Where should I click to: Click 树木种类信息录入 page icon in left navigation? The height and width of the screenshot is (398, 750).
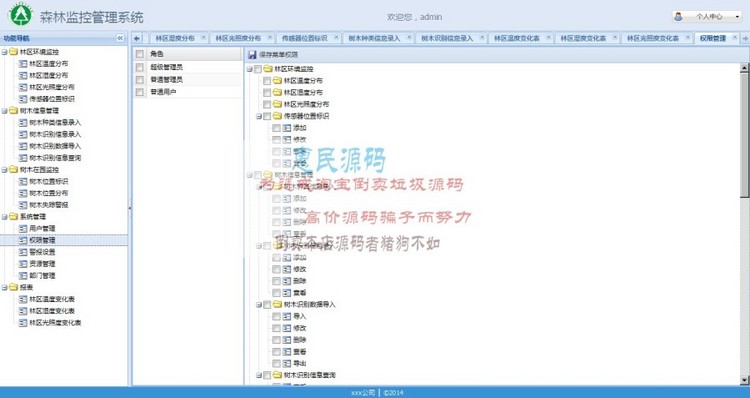click(x=22, y=122)
